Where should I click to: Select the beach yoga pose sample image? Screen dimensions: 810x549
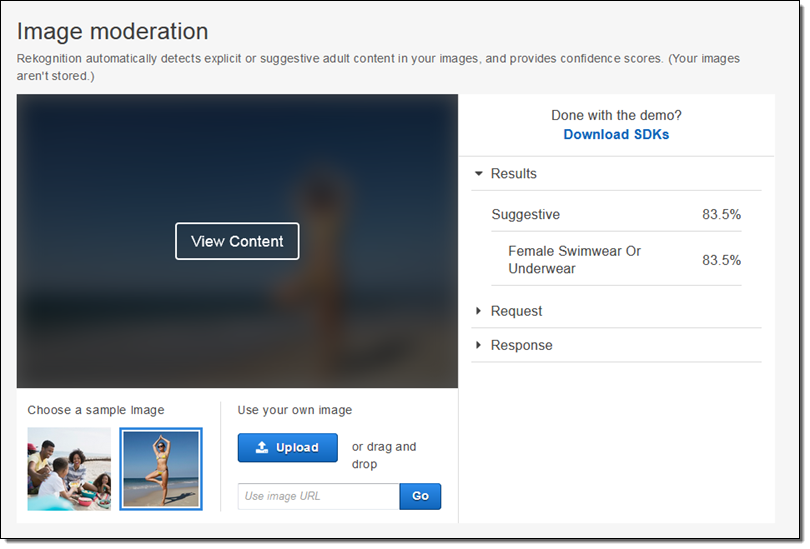tap(160, 469)
